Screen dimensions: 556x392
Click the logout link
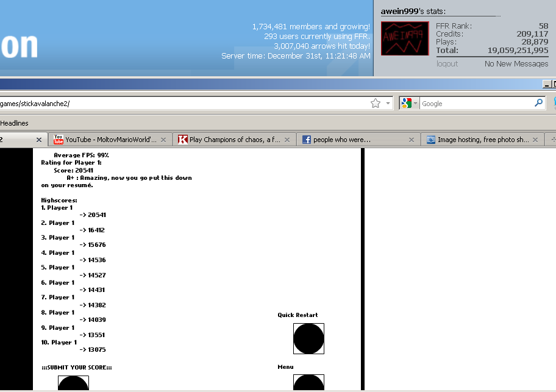pos(447,64)
